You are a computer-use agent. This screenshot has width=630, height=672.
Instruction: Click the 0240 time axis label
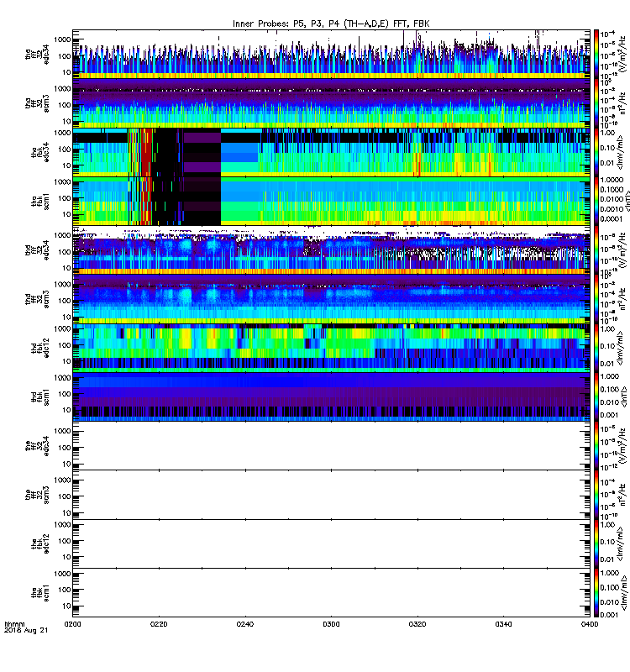click(244, 624)
